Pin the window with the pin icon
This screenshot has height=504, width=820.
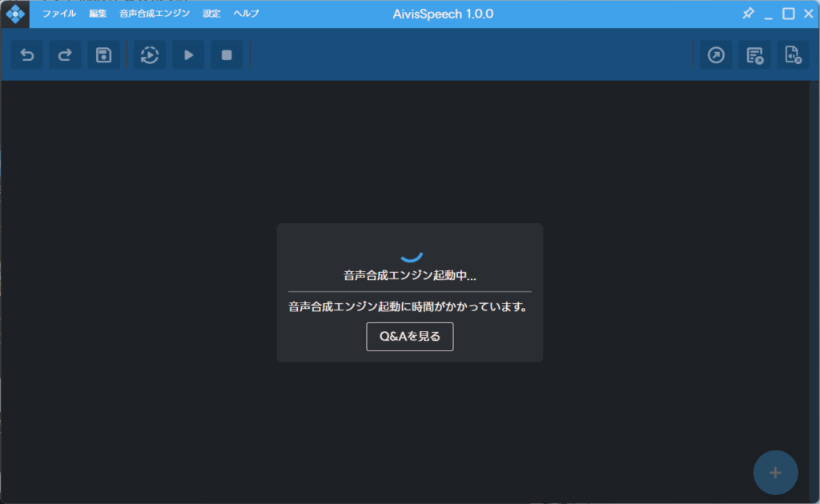(749, 14)
